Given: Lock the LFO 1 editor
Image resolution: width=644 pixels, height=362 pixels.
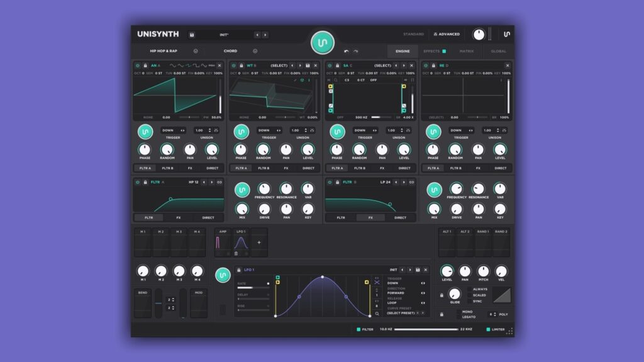Looking at the screenshot, I should tap(238, 270).
